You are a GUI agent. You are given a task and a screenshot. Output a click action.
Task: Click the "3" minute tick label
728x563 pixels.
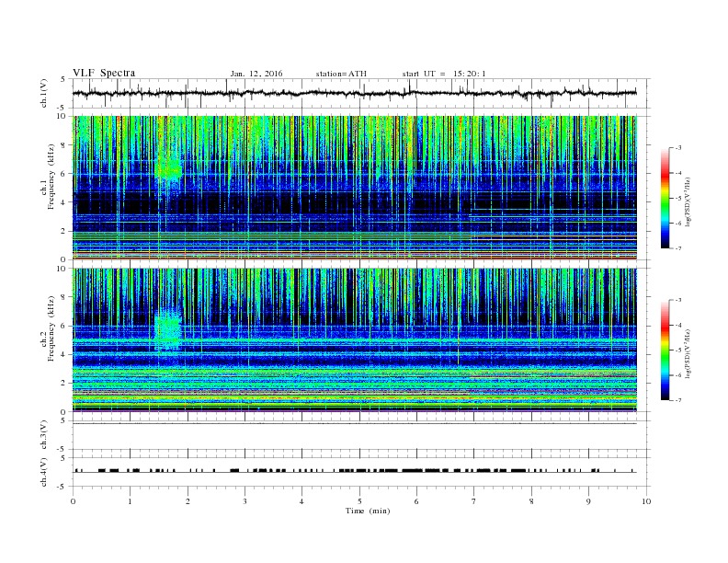245,501
